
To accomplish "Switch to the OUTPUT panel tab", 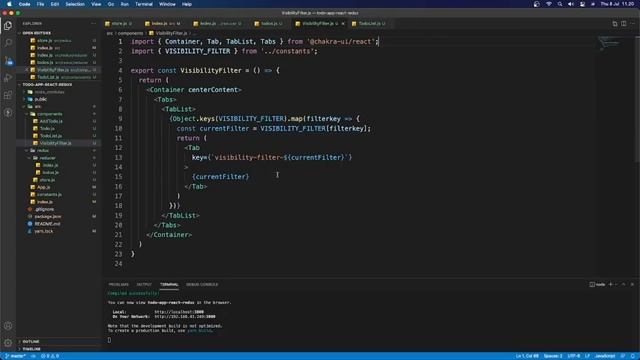I will pyautogui.click(x=144, y=284).
